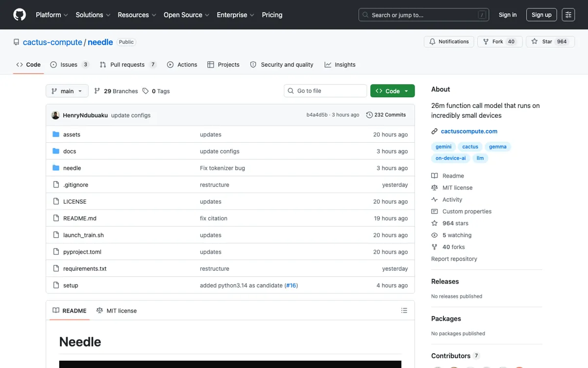Open the #16 pull request link

tap(291, 285)
